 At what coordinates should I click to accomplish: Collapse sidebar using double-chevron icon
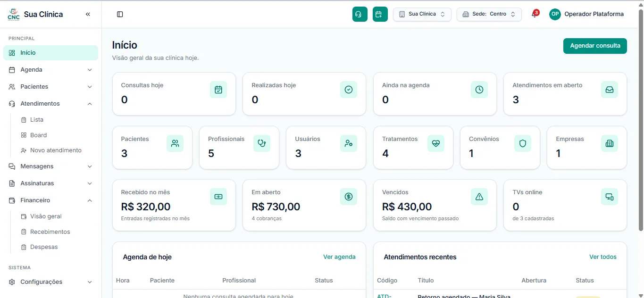[x=88, y=14]
